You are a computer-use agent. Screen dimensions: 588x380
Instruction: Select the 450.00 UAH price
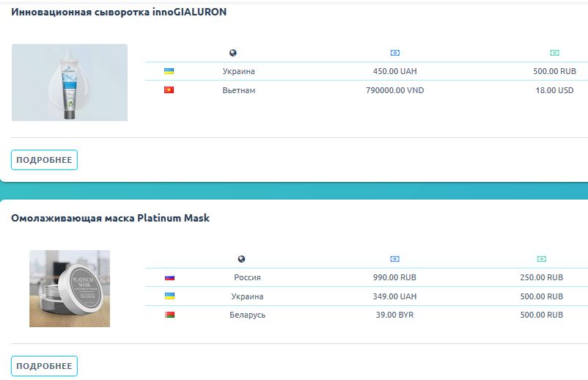(395, 71)
